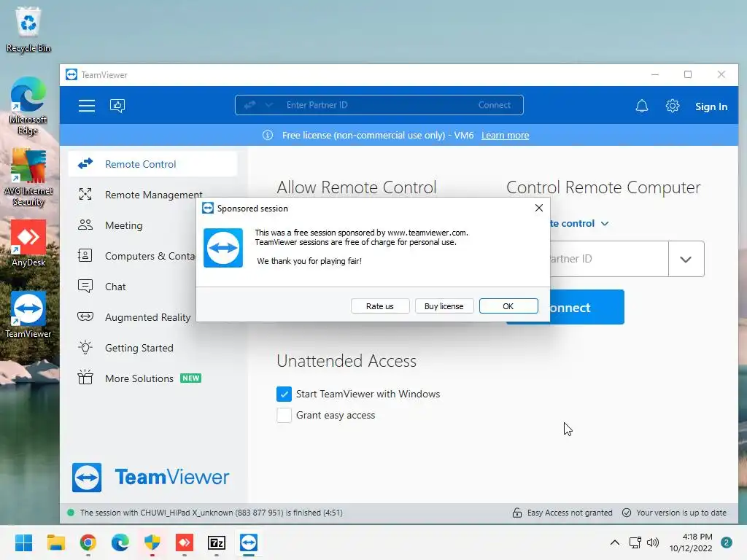Click the Computers & Contacts icon
The width and height of the screenshot is (747, 560).
pyautogui.click(x=85, y=256)
